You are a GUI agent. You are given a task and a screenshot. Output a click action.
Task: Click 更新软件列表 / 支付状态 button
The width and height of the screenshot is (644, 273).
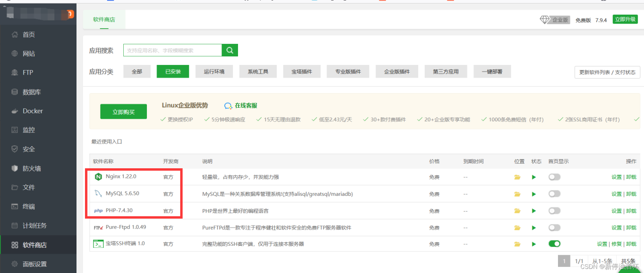pos(607,72)
